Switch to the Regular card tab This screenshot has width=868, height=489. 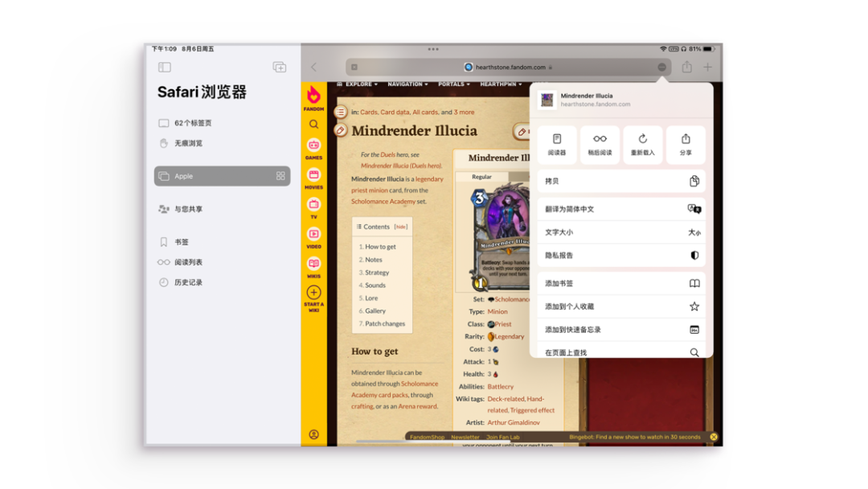click(481, 177)
